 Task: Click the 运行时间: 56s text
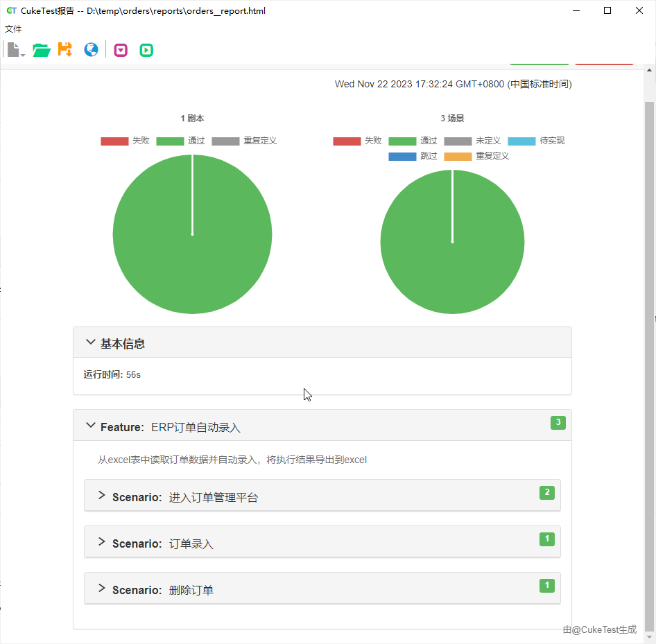(112, 375)
